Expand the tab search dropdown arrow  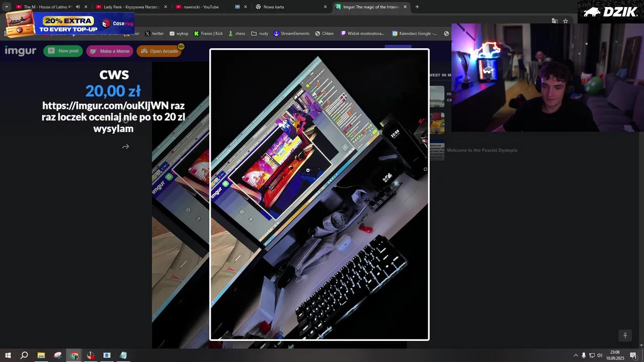click(x=7, y=7)
